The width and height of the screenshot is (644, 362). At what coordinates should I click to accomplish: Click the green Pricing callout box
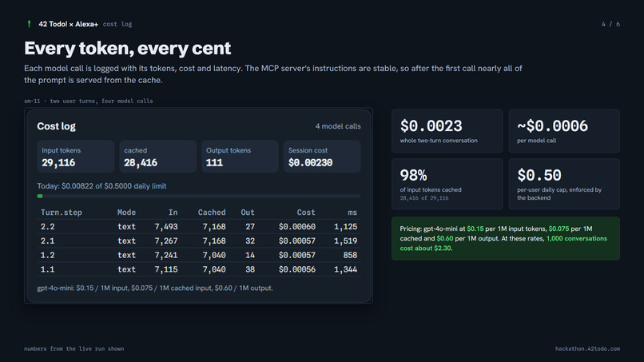tap(506, 238)
